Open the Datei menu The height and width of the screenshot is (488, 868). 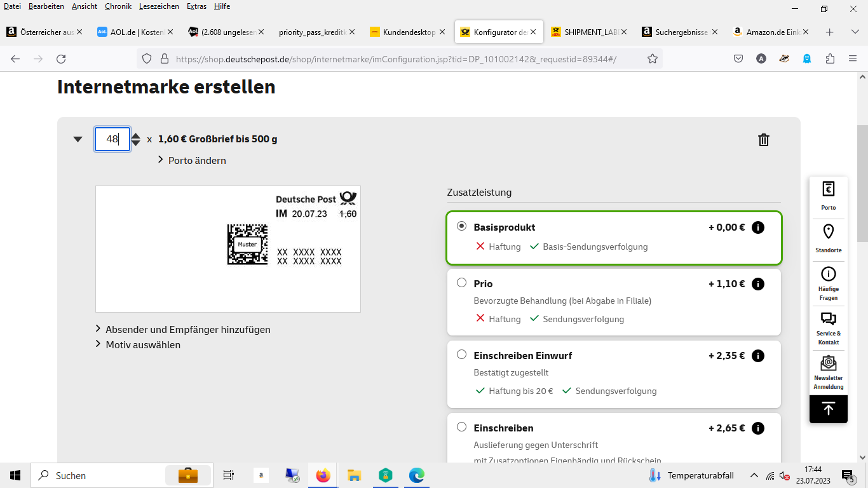(x=12, y=6)
